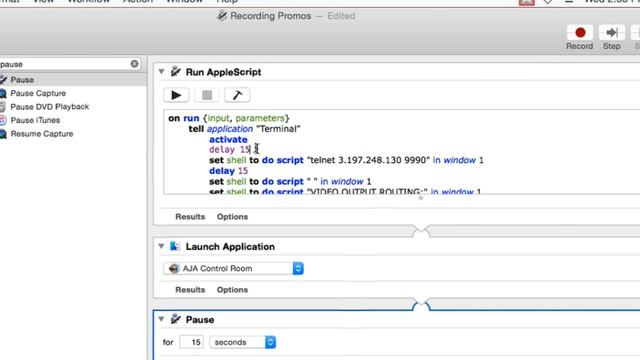Select the Pause DVD Playback action
The width and height of the screenshot is (640, 360).
49,107
